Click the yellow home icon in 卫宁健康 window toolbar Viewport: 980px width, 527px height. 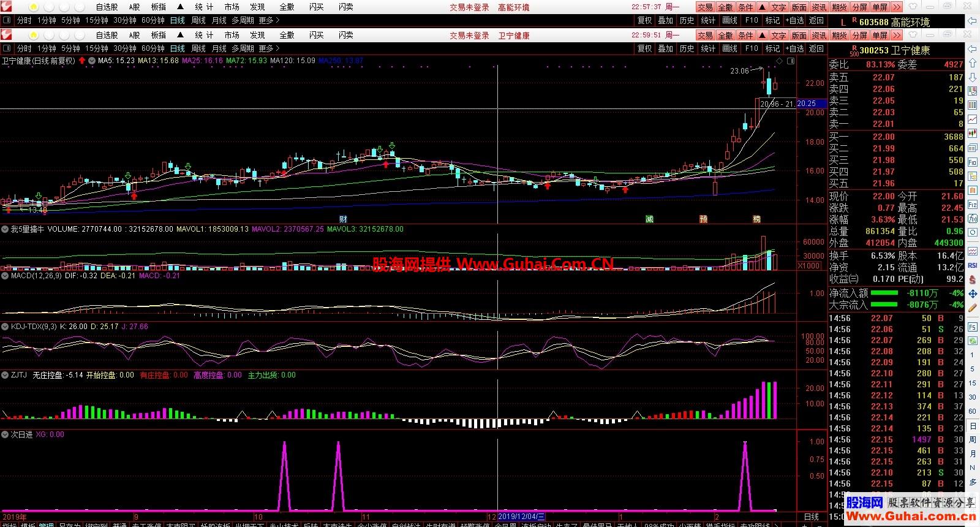pyautogui.click(x=32, y=35)
